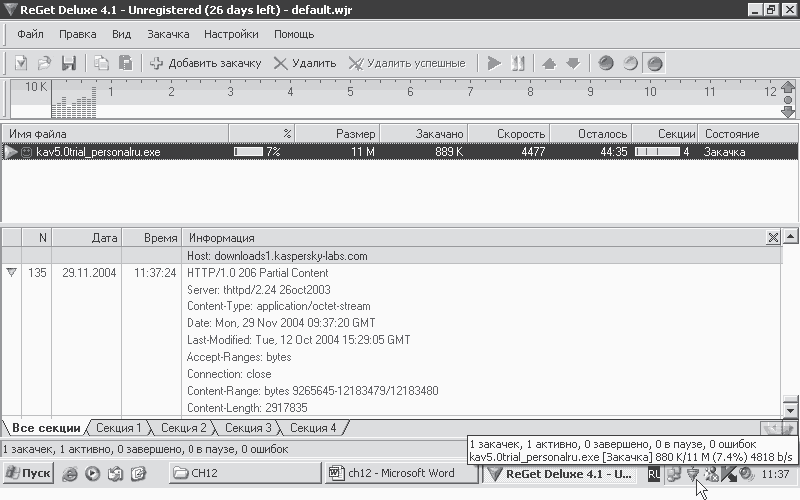Viewport: 800px width, 500px height.
Task: Toggle the second round speed mode button
Action: (630, 63)
